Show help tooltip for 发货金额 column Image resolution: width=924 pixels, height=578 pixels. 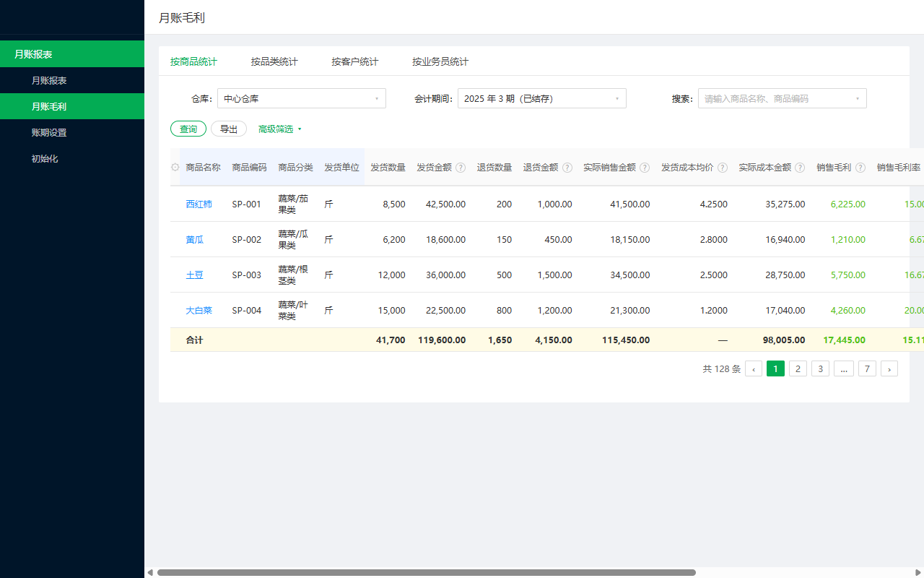461,168
